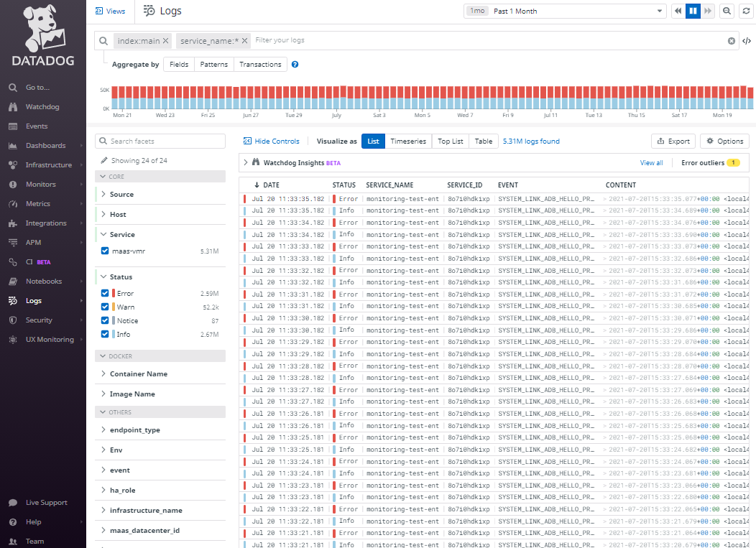
Task: Uncheck the Error status checkbox
Action: [106, 294]
